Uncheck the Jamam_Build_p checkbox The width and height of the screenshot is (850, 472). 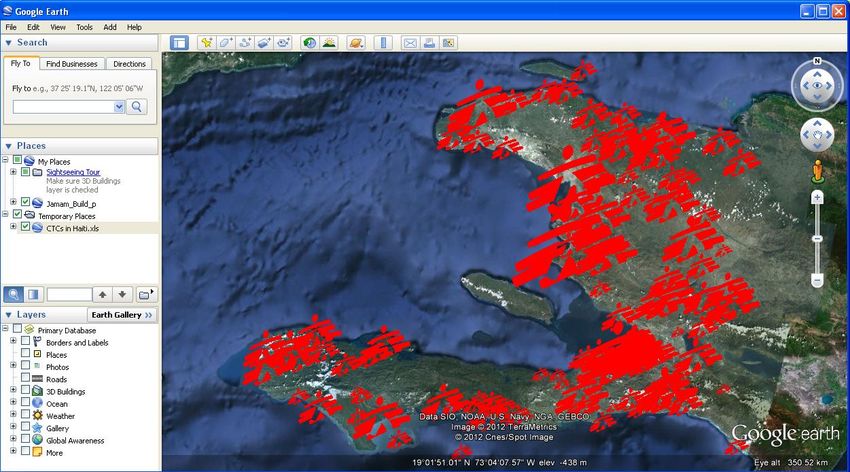pyautogui.click(x=25, y=202)
